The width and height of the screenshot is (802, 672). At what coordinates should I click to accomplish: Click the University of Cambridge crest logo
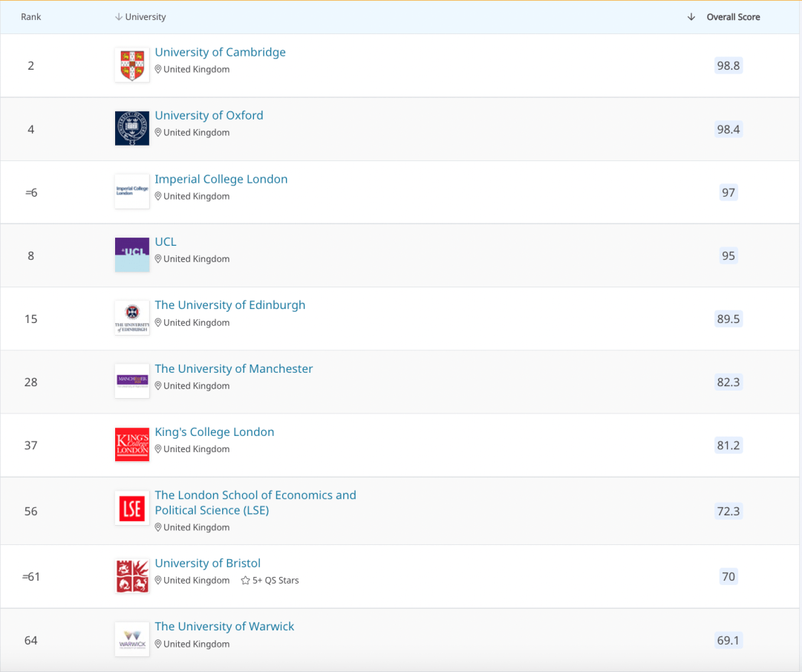click(x=131, y=65)
